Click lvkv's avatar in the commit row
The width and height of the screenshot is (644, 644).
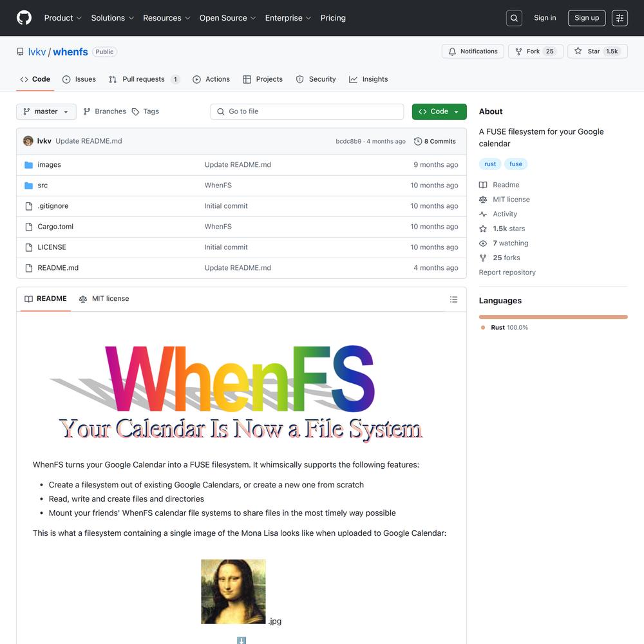tap(28, 141)
